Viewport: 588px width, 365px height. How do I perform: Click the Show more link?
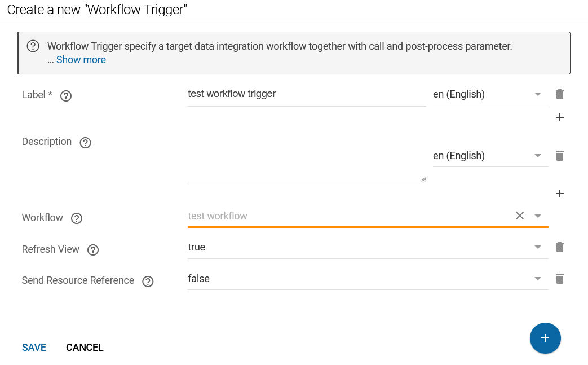click(x=81, y=60)
